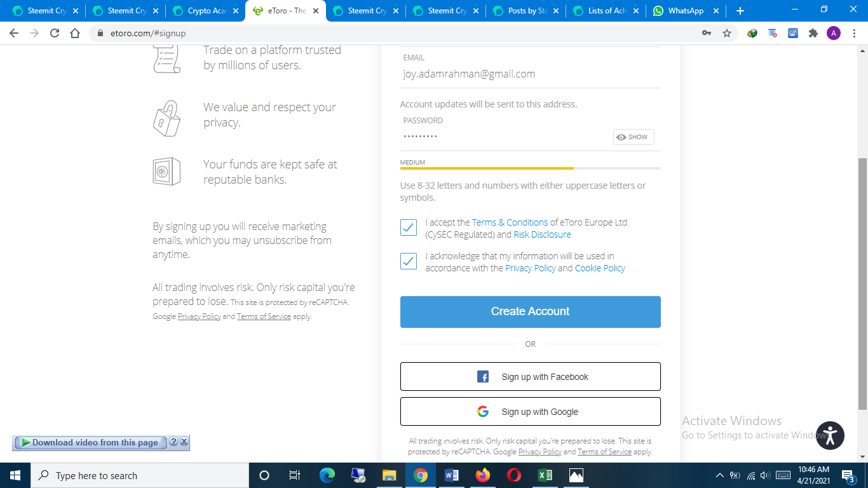Click the Create Account button
868x488 pixels.
pos(531,312)
